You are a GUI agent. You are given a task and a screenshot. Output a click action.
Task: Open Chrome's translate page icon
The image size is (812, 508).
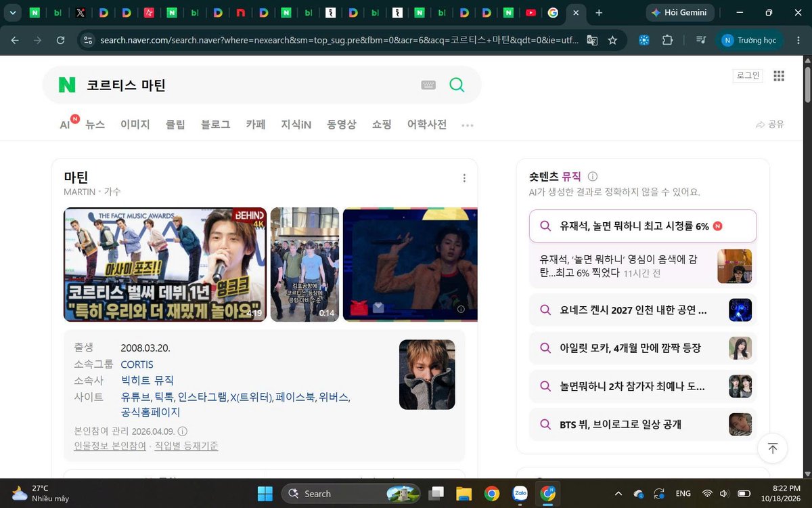592,41
